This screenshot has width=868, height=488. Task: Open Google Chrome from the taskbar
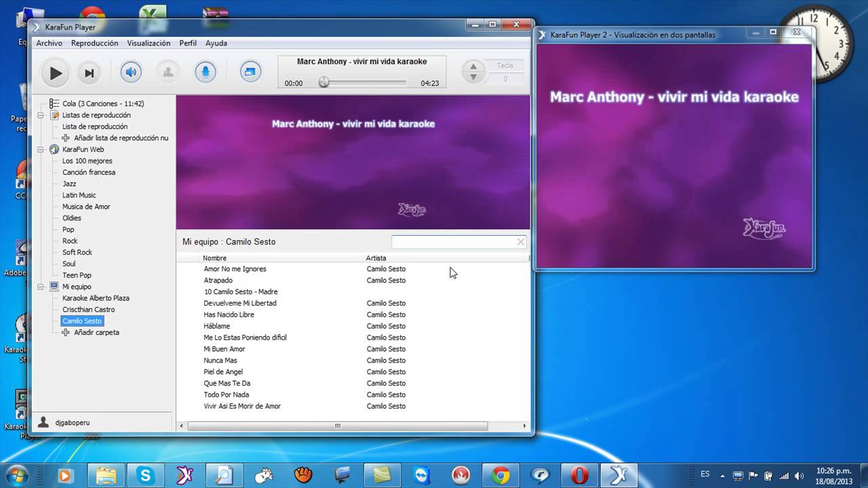pyautogui.click(x=501, y=475)
